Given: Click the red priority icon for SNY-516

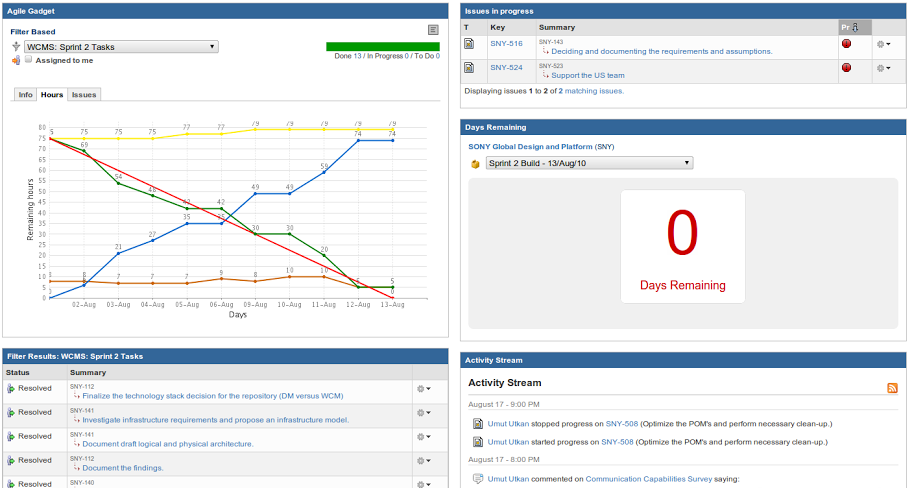Looking at the screenshot, I should (x=846, y=44).
